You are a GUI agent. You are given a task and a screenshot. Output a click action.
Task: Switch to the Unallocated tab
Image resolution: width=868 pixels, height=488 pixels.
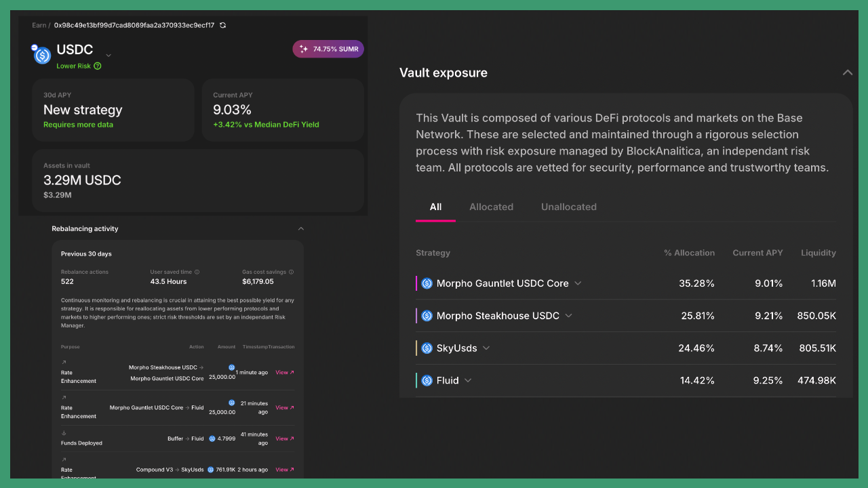tap(569, 207)
